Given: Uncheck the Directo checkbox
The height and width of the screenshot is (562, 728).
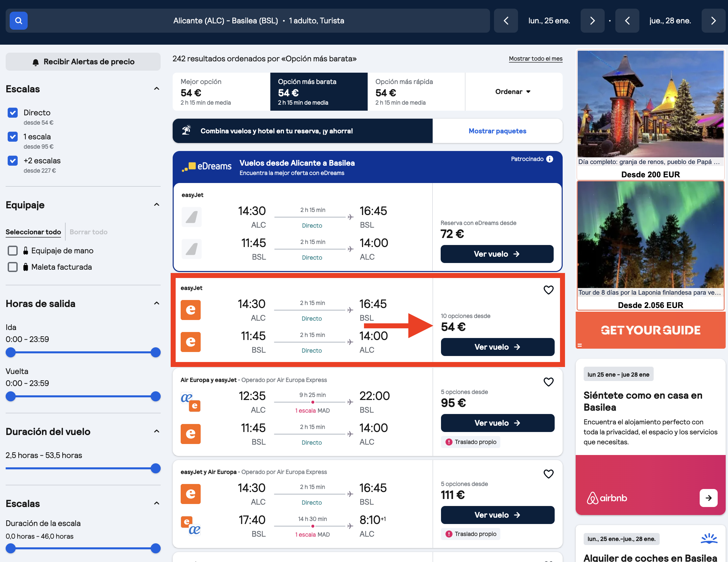Looking at the screenshot, I should point(13,113).
